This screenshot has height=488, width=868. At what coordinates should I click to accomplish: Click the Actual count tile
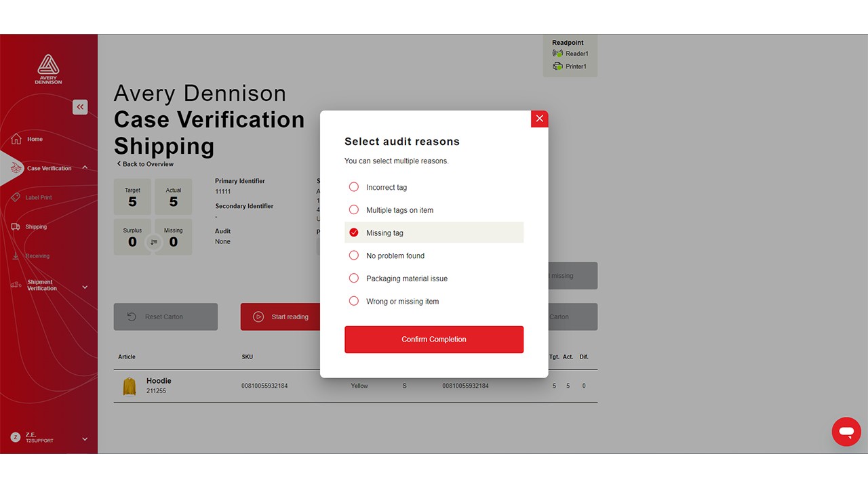point(174,197)
